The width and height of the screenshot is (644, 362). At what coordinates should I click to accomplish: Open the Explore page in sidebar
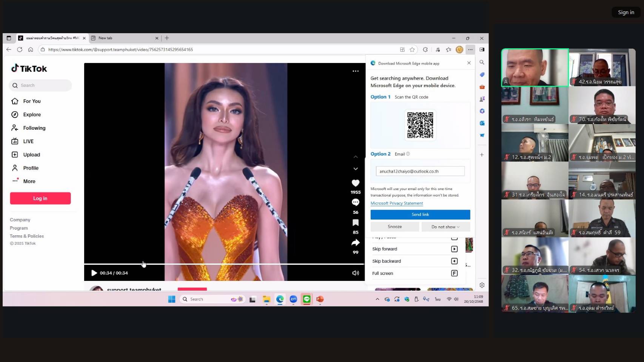tap(32, 115)
